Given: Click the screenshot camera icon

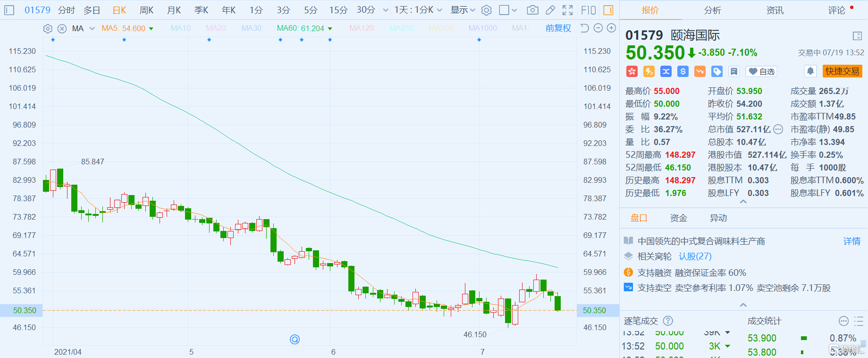Looking at the screenshot, I should 532,10.
